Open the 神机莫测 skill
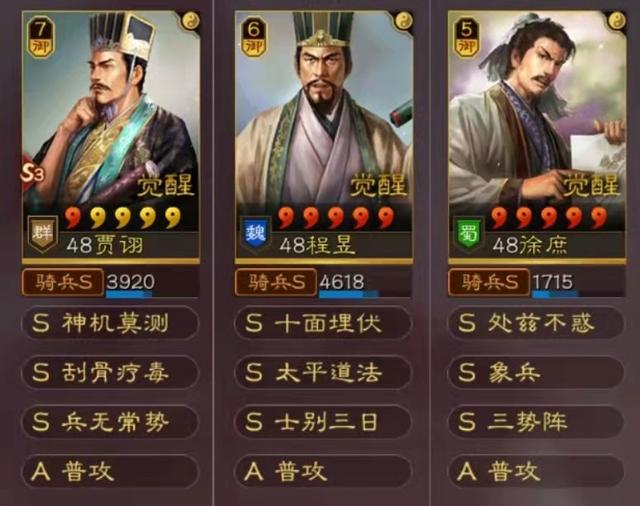This screenshot has width=640, height=506. [110, 323]
